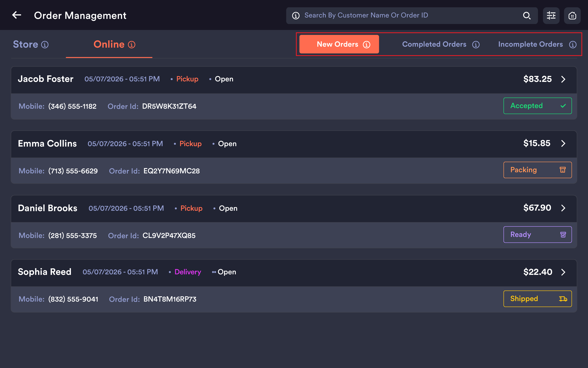Switch to the Online tab
Viewport: 588px width, 368px height.
click(109, 44)
